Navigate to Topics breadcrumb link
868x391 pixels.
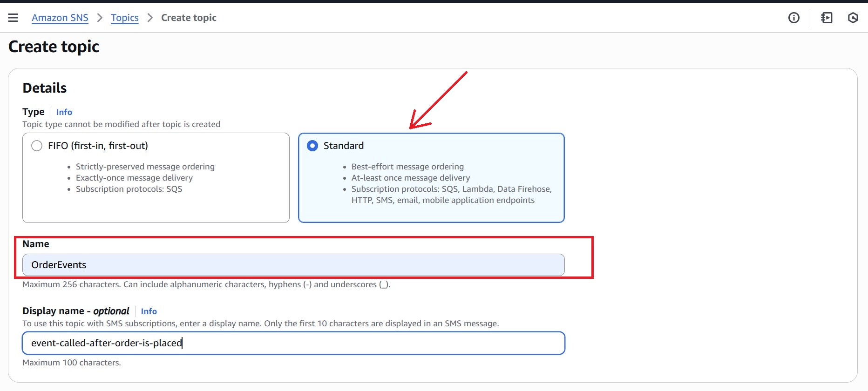[124, 18]
